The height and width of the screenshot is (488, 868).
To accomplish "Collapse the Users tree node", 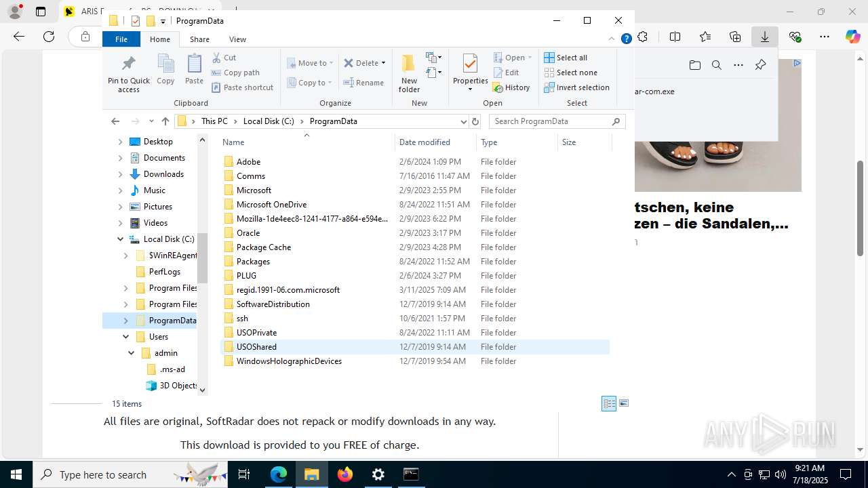I will coord(126,337).
